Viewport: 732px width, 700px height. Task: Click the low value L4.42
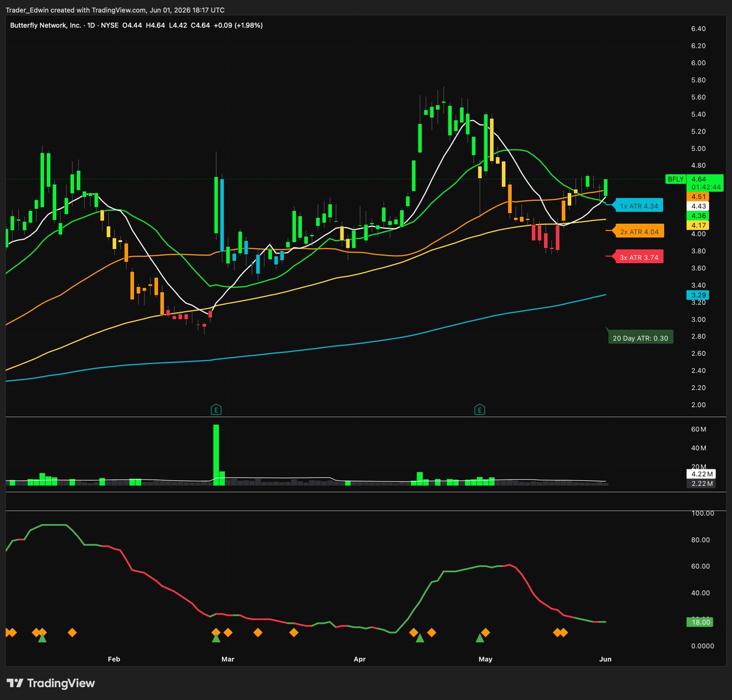(x=179, y=26)
